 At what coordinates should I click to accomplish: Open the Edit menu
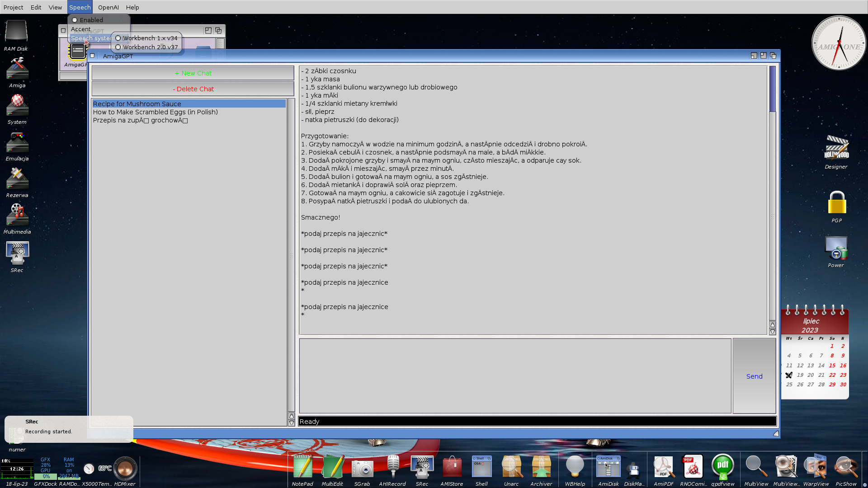click(x=36, y=7)
